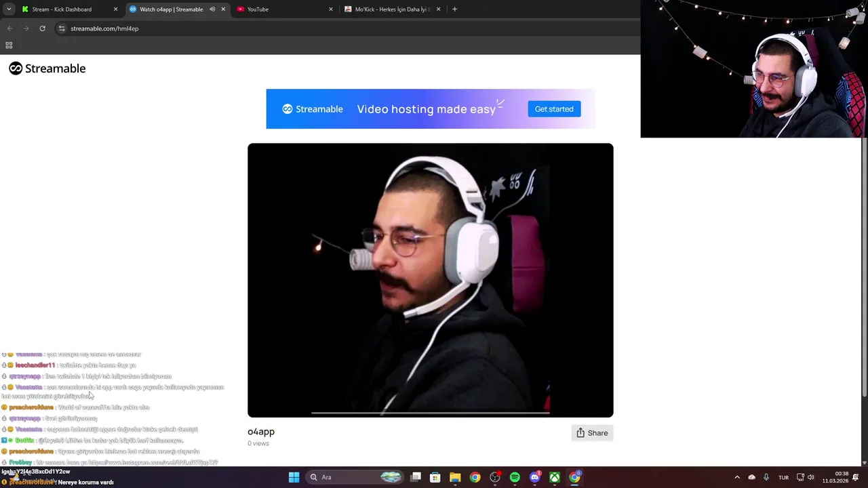Click the microphone tray icon
This screenshot has height=488, width=868.
coord(766,477)
